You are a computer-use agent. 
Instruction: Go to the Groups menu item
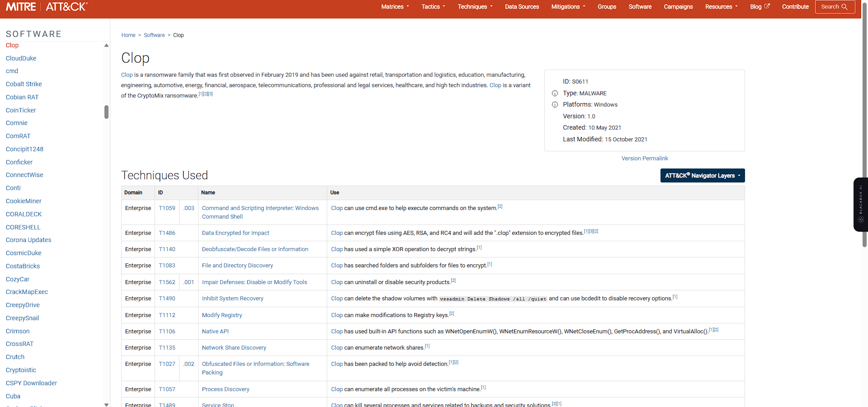(x=607, y=7)
